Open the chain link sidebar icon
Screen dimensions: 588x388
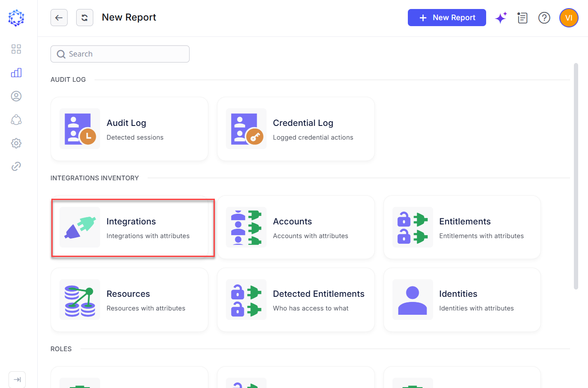pos(16,166)
